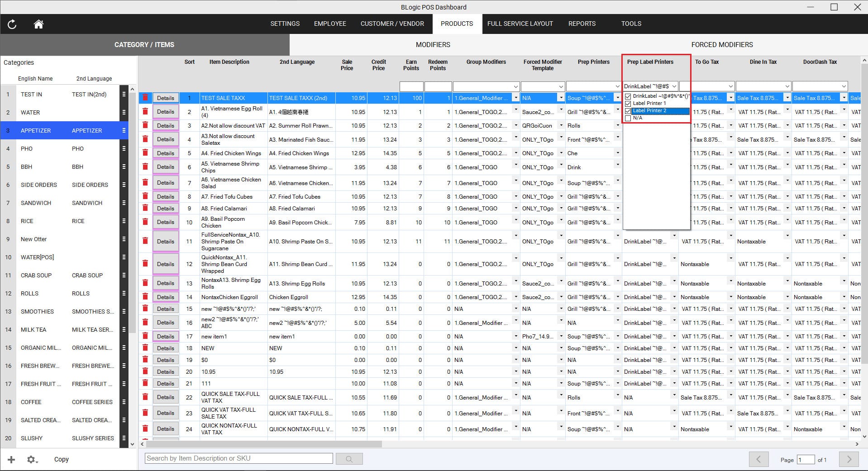This screenshot has width=868, height=471.
Task: Add new category with plus icon
Action: 11,459
